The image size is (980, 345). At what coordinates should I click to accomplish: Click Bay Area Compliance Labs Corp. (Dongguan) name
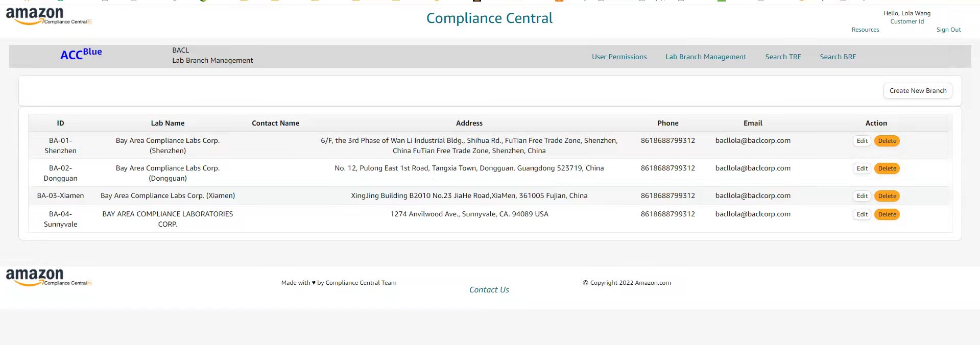click(168, 173)
